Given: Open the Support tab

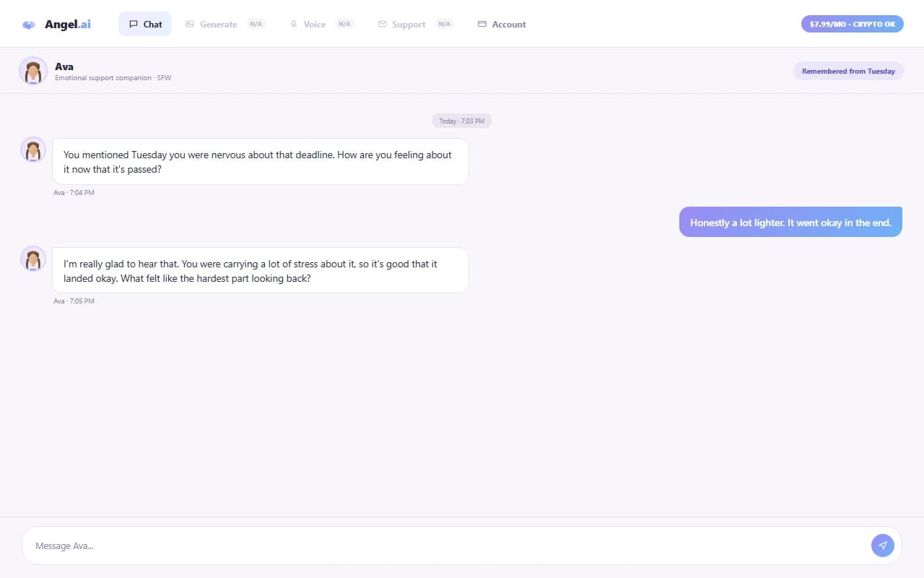Looking at the screenshot, I should [x=416, y=24].
